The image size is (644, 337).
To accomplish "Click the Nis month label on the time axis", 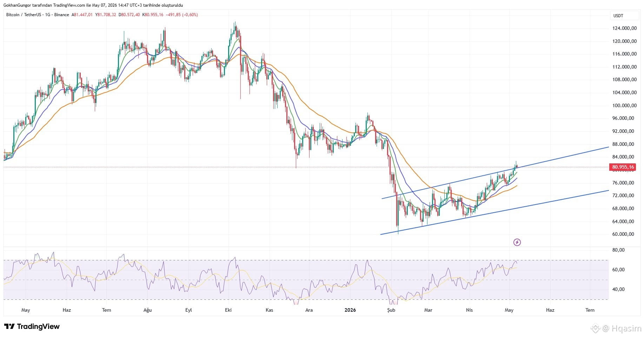I will [x=469, y=310].
